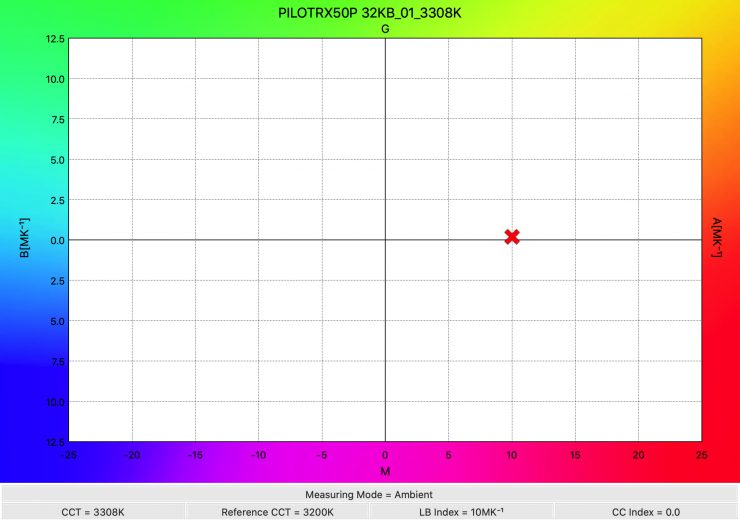
Task: Click the Measuring Mode = Ambient bar
Action: 370,494
